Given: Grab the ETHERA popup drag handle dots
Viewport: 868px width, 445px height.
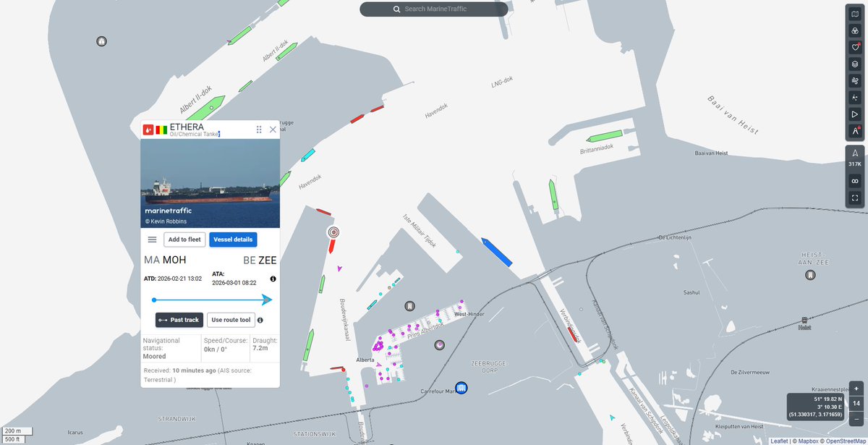Looking at the screenshot, I should 258,130.
